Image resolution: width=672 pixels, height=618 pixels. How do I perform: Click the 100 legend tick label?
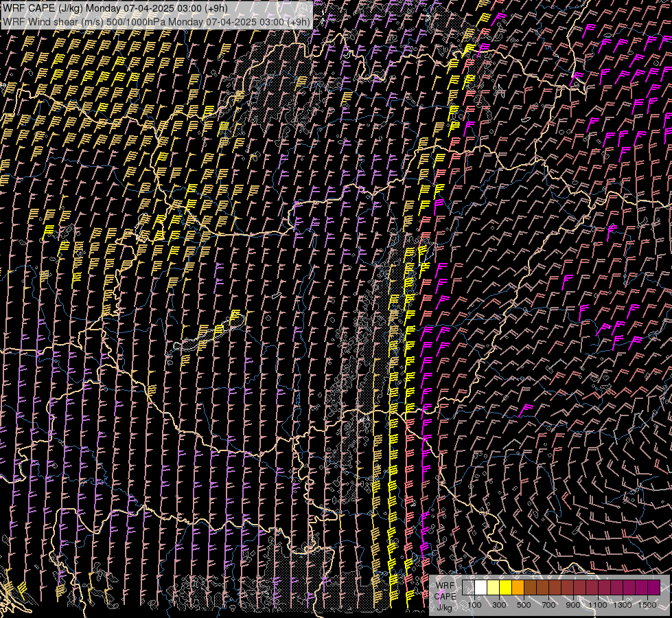(474, 605)
